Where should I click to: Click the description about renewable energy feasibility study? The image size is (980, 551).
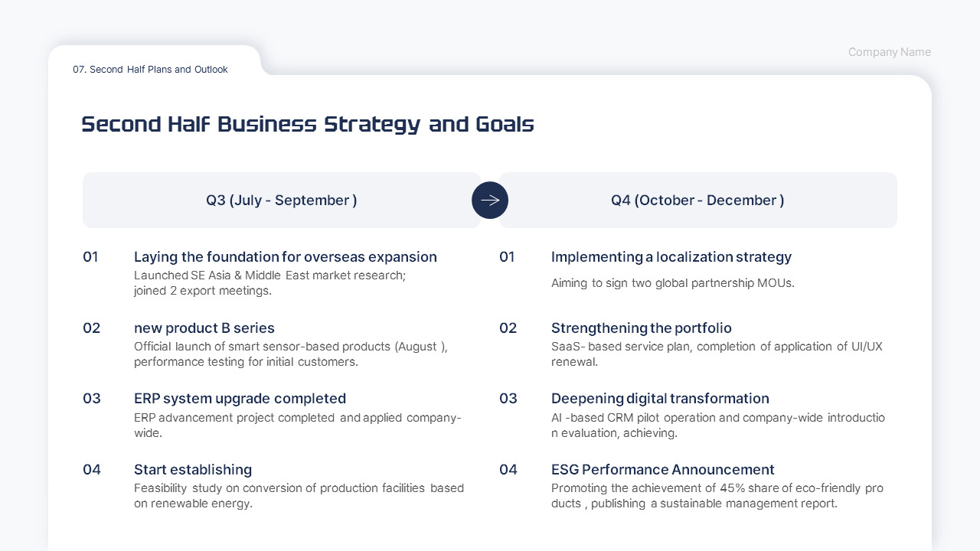click(x=299, y=496)
